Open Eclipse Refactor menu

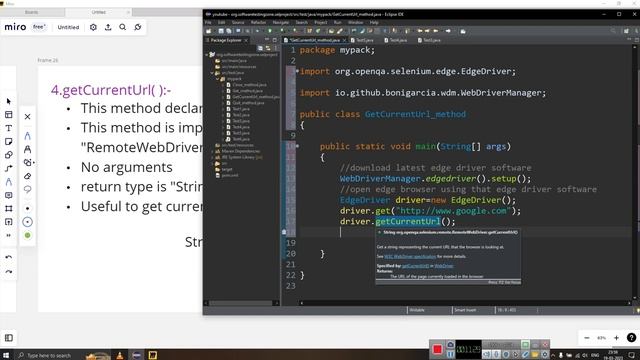click(258, 22)
